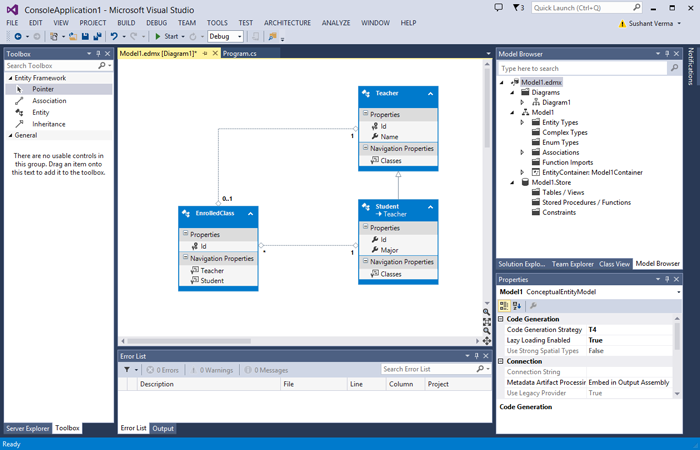This screenshot has width=700, height=450.
Task: Expand the Entity Types tree node
Action: (x=522, y=123)
